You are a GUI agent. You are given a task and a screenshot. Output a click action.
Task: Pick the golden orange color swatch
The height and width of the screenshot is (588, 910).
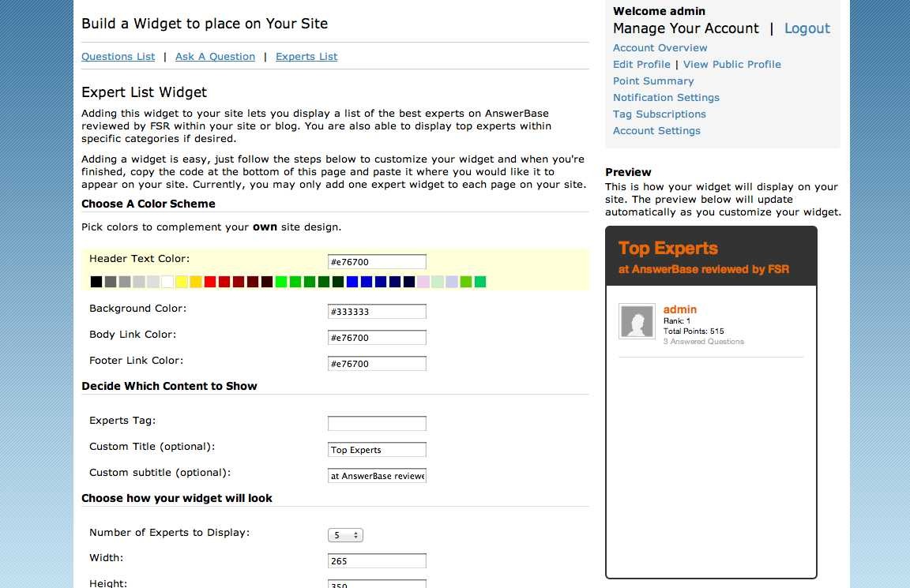(196, 282)
